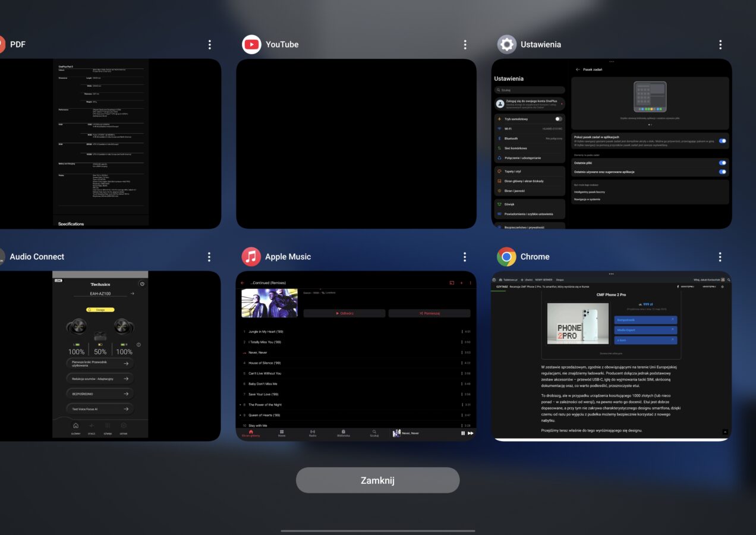This screenshot has width=756, height=535.
Task: Open the Biblioteka tab in Apple Music
Action: 344,433
